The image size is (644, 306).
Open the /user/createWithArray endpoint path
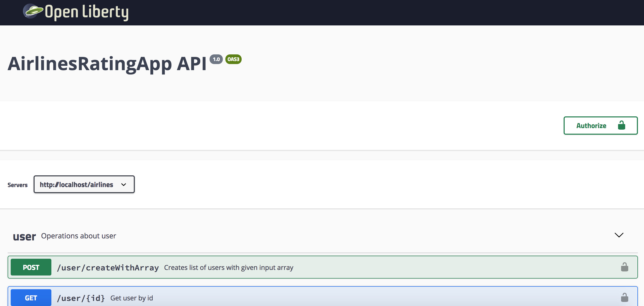point(108,268)
